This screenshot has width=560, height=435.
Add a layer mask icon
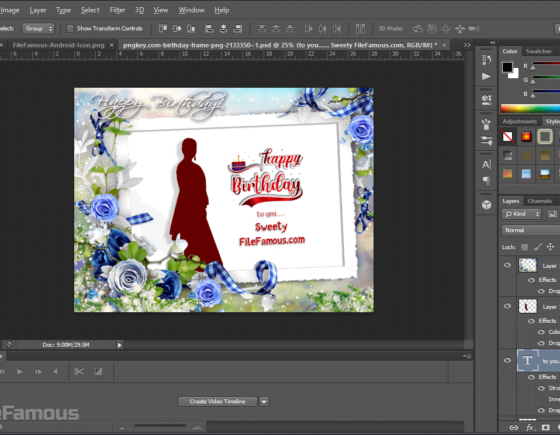pos(545,428)
